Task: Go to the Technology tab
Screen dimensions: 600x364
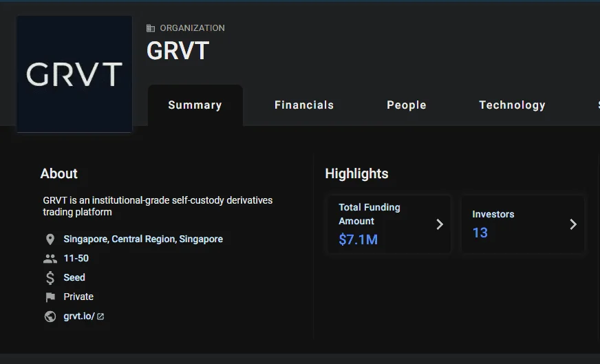Action: coord(512,105)
